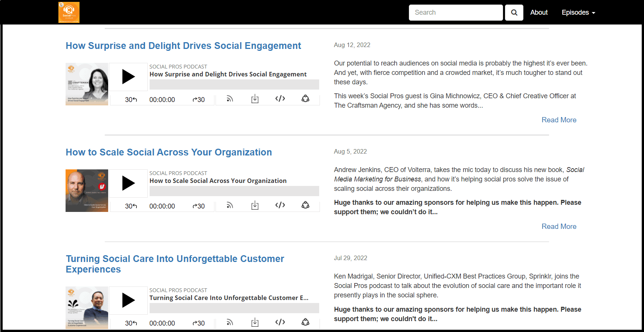Seek in Turning Social Care progress bar
Image resolution: width=644 pixels, height=332 pixels.
[234, 308]
